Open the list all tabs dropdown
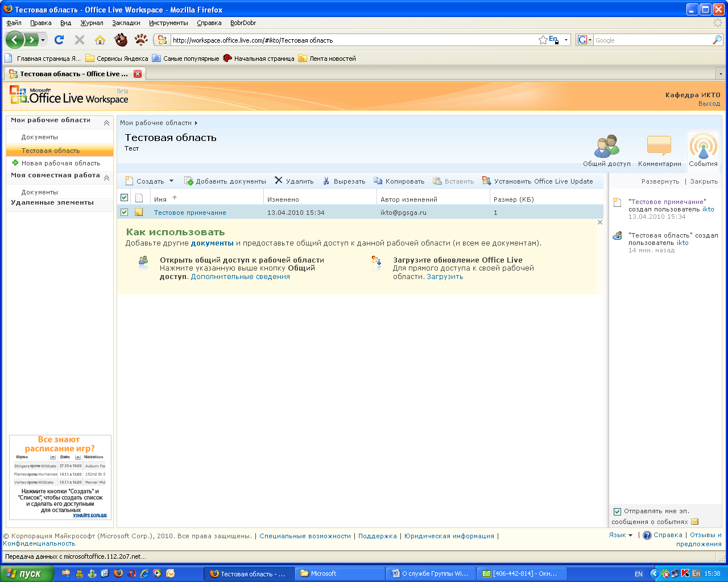 (x=721, y=74)
